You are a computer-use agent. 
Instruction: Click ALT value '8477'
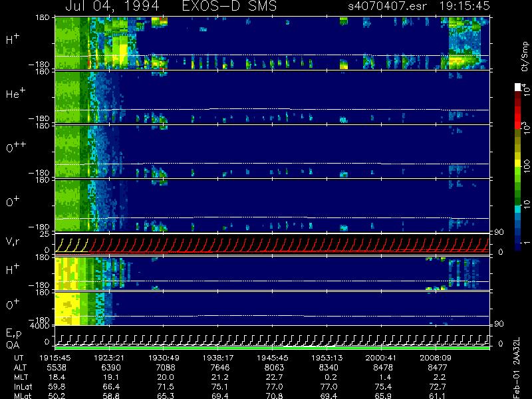click(x=437, y=368)
